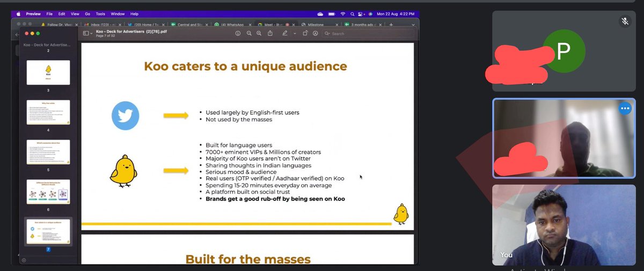Select participant P's green avatar tile

click(x=564, y=51)
